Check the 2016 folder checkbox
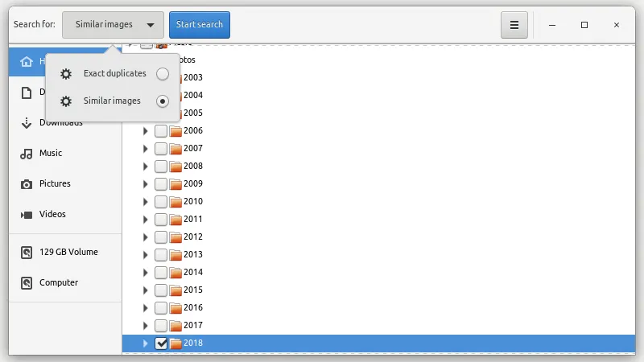Screen dimensions: 644x362 161,308
